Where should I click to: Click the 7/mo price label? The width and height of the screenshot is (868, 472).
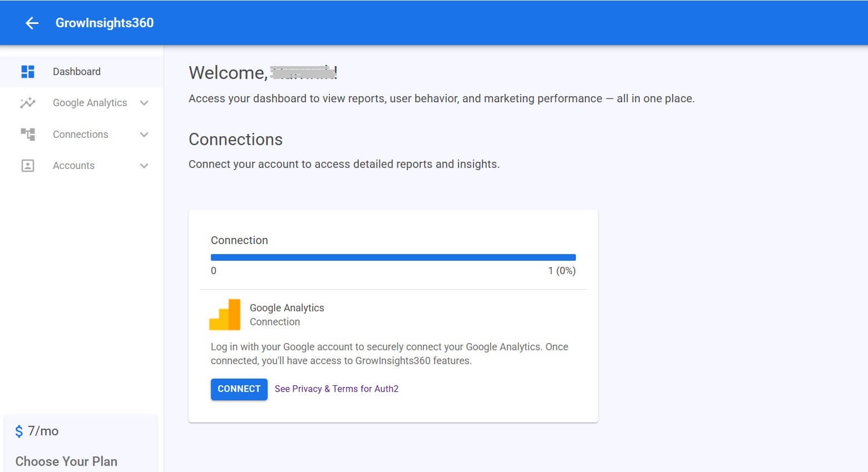point(43,431)
